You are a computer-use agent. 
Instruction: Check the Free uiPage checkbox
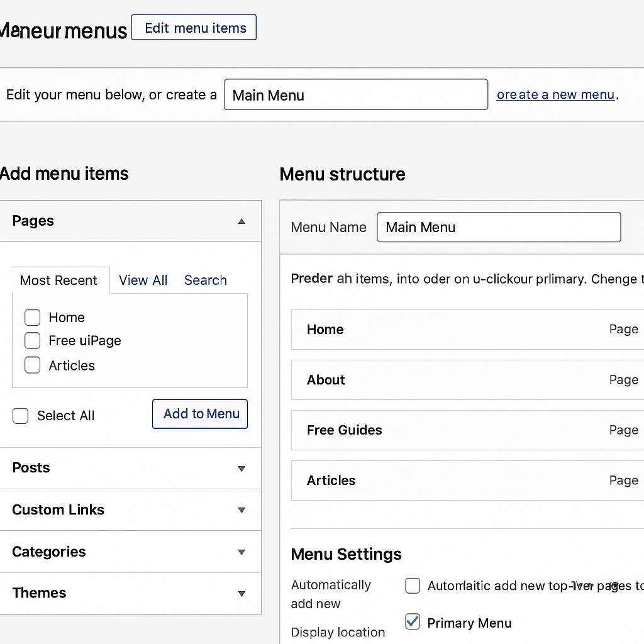pos(33,341)
